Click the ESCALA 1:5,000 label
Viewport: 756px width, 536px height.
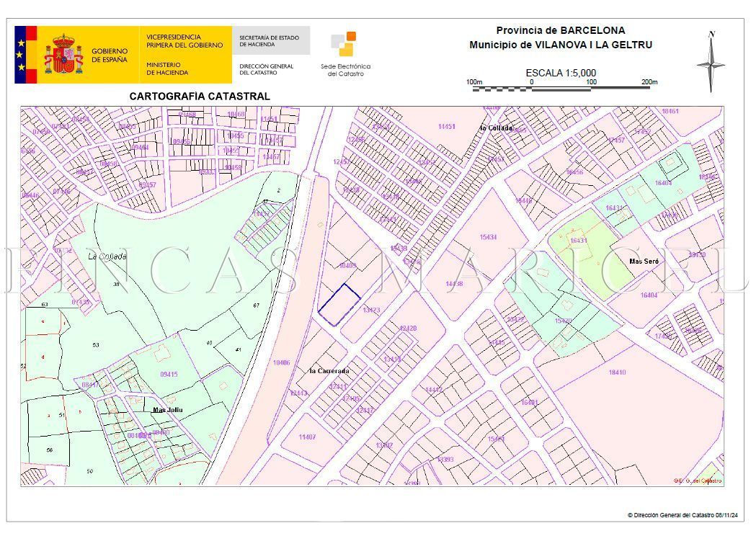[x=561, y=73]
